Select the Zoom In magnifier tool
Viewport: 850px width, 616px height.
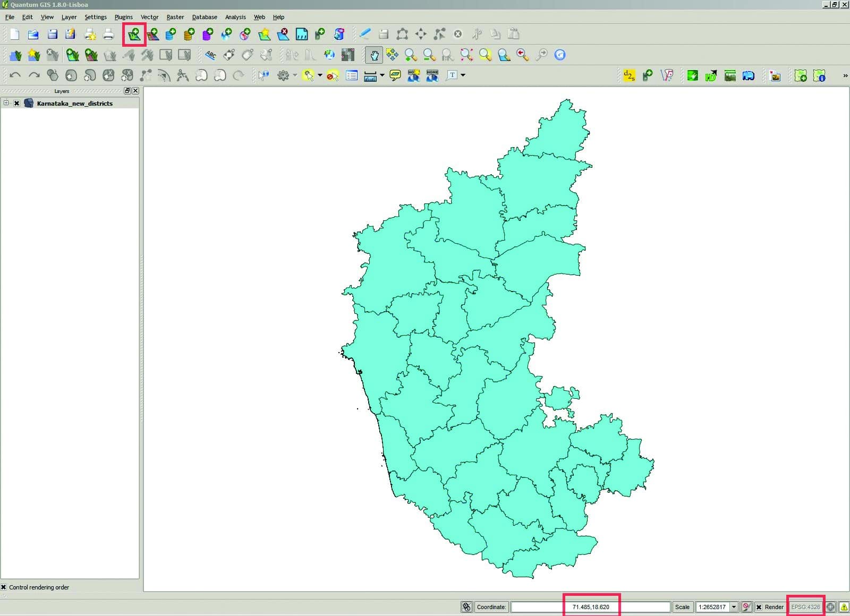[x=410, y=55]
